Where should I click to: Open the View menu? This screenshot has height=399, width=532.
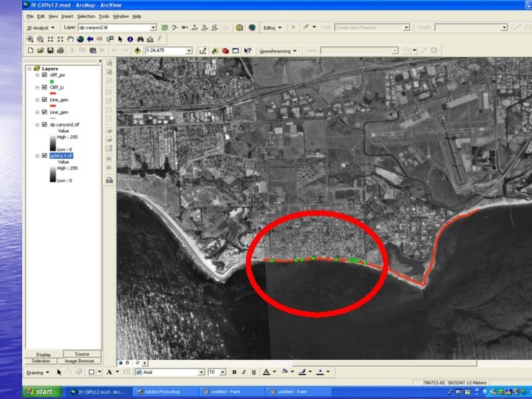pos(53,16)
